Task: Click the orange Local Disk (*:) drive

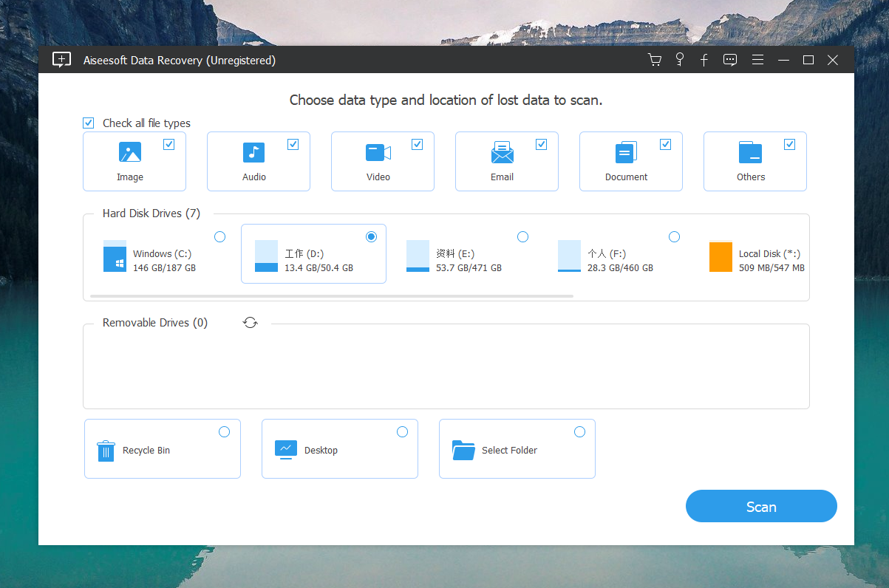Action: coord(721,257)
